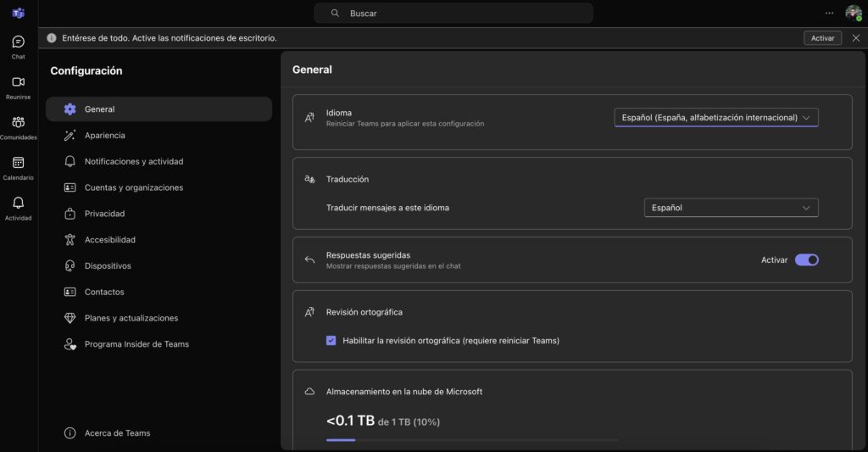Click the Teams logo icon
The image size is (868, 452).
[x=19, y=13]
